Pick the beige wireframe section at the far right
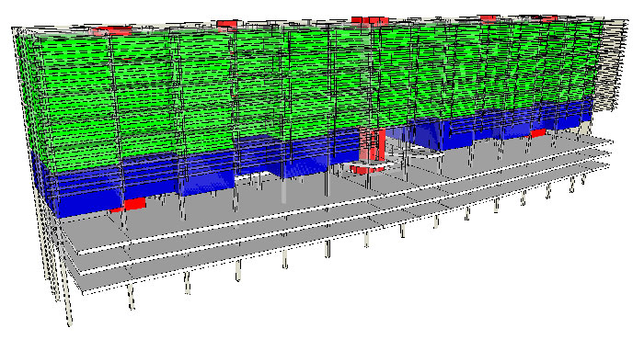 tap(612, 65)
